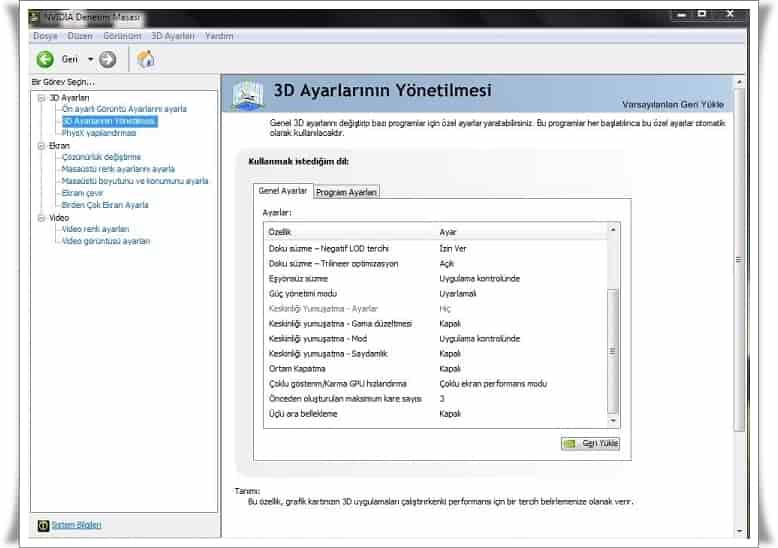778x548 pixels.
Task: Switch to the Genel Ayarlar tab
Action: (283, 191)
